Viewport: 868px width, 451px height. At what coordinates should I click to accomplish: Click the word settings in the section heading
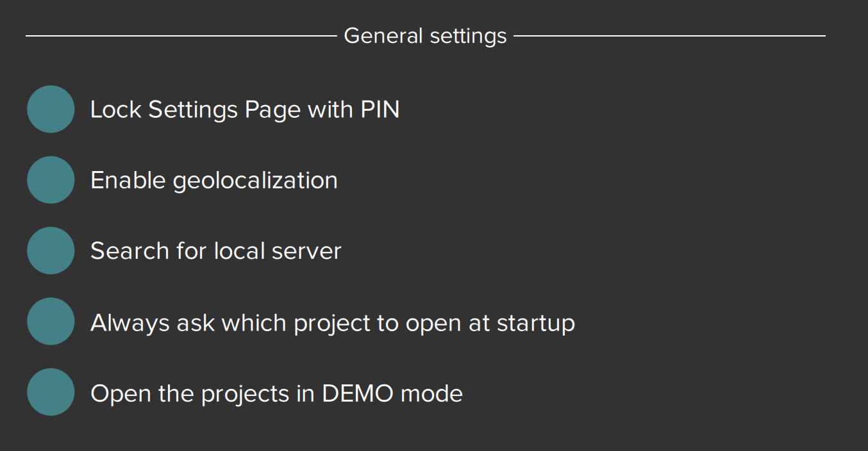[x=468, y=37]
